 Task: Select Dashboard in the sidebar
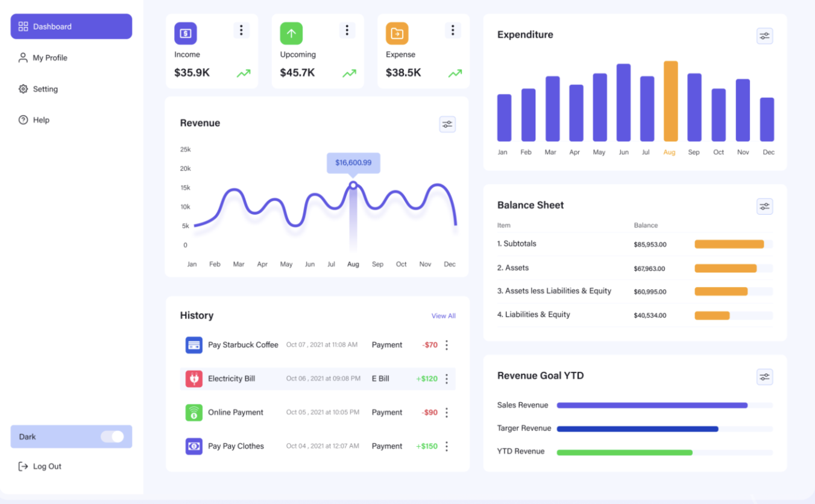(x=71, y=27)
